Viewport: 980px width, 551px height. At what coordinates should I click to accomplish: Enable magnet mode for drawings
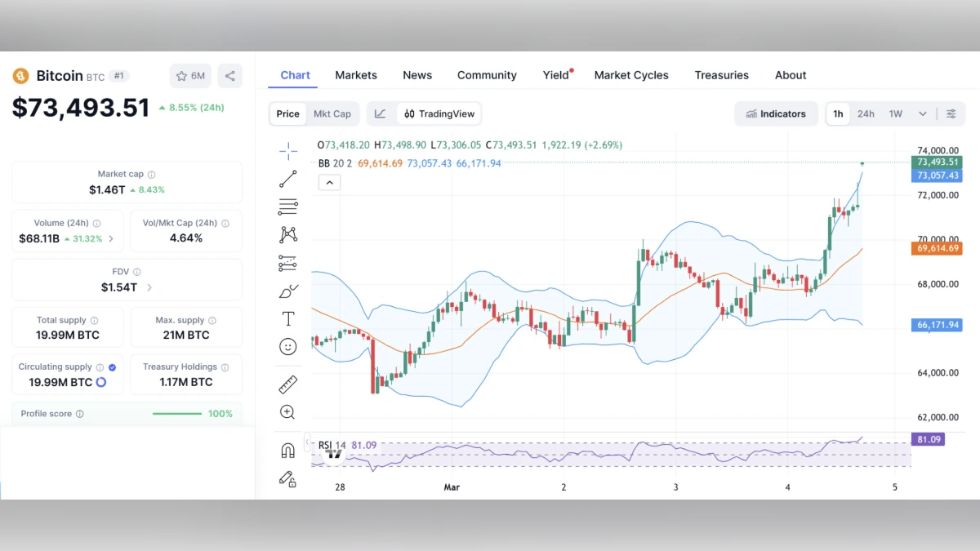click(287, 447)
